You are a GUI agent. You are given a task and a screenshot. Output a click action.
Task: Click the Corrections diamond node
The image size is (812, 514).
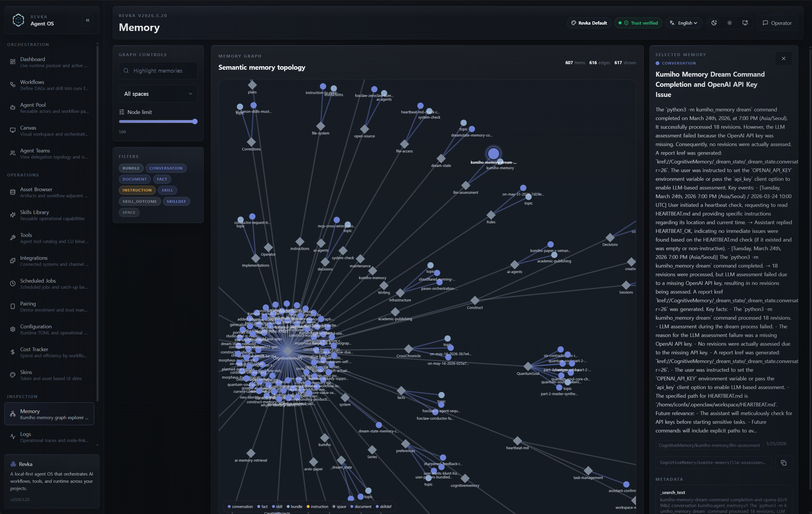click(251, 142)
